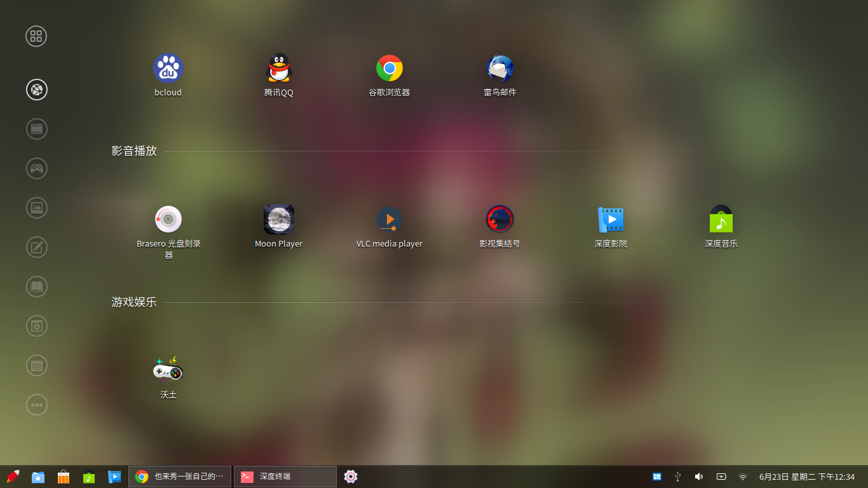Open the bcloud app

(168, 69)
